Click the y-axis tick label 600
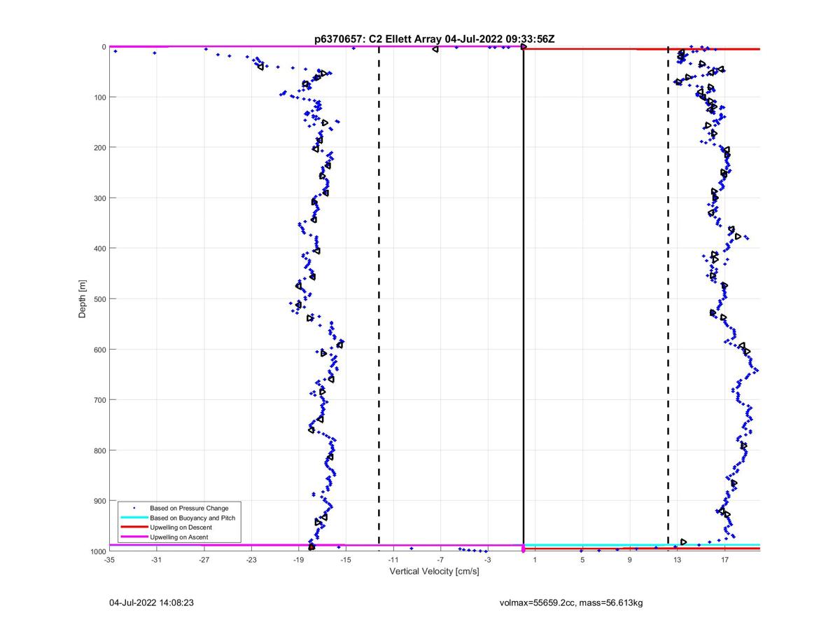 99,350
